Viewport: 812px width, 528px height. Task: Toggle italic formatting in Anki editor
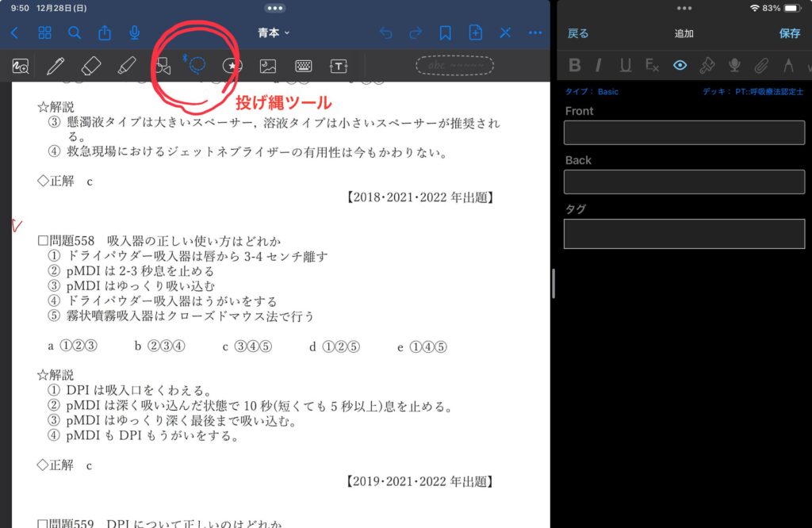pos(599,65)
